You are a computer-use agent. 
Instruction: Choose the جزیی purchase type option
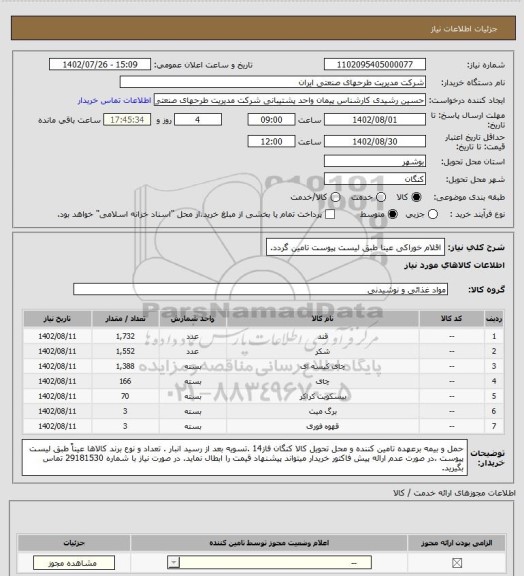pyautogui.click(x=433, y=214)
